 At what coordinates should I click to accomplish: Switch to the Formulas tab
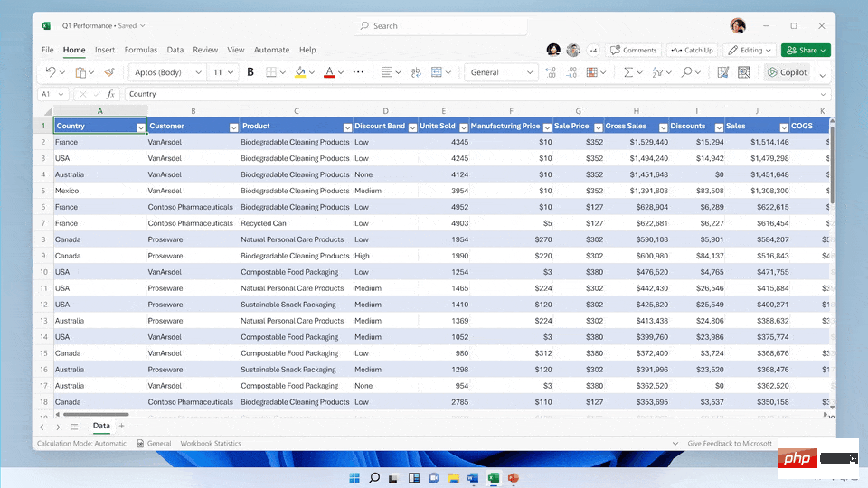[x=141, y=50]
